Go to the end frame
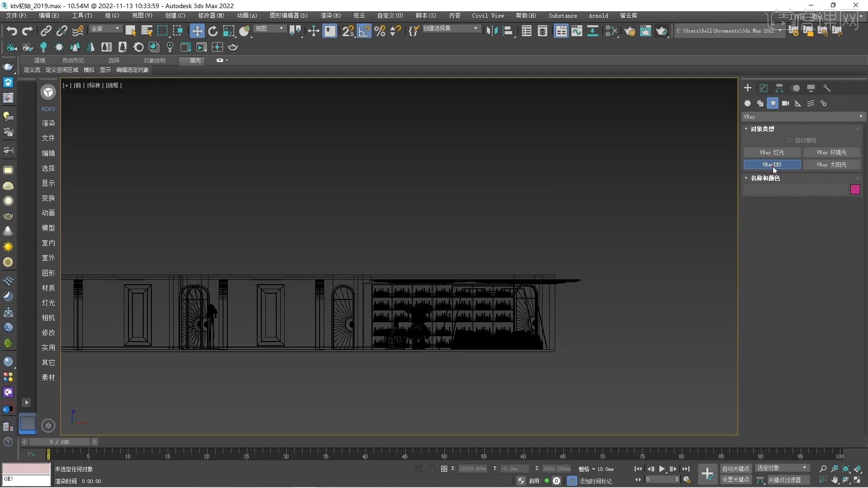Image resolution: width=868 pixels, height=488 pixels. click(x=686, y=469)
